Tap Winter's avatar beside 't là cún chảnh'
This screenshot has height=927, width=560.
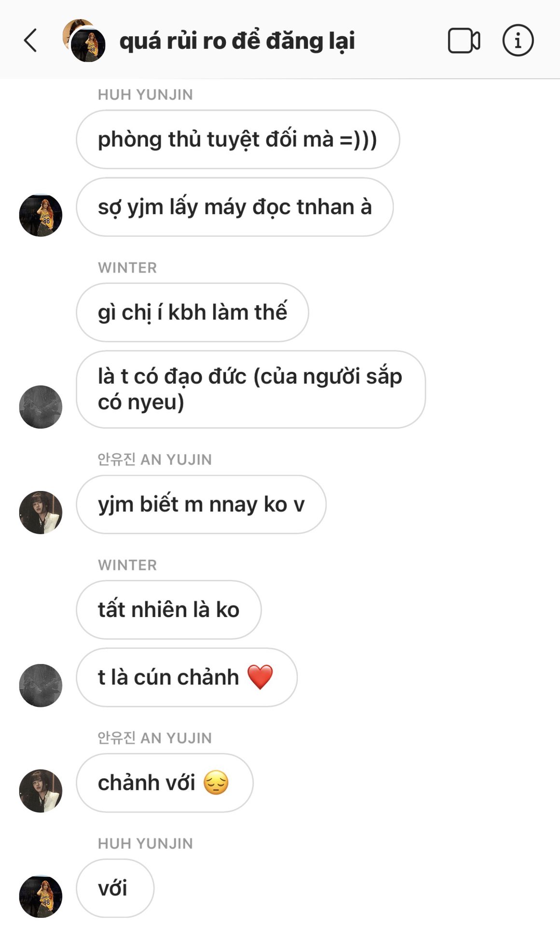pyautogui.click(x=41, y=685)
